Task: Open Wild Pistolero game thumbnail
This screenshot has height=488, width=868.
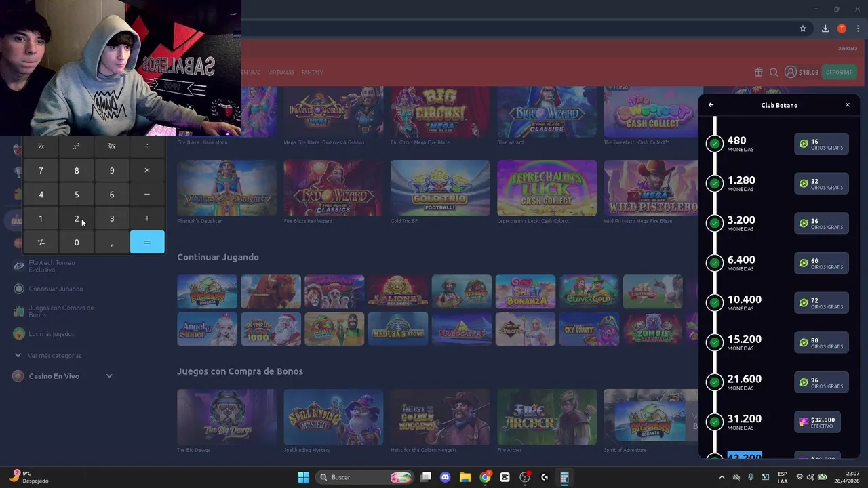Action: point(652,188)
